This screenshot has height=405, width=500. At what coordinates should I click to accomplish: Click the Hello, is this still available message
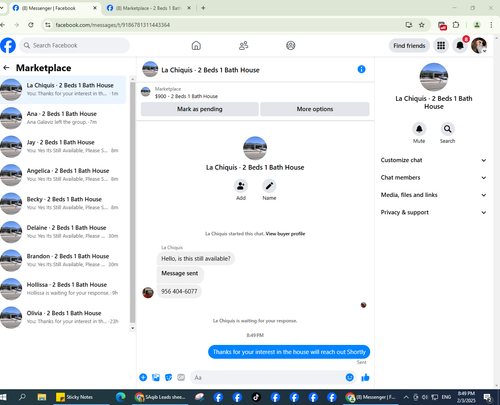tap(196, 259)
